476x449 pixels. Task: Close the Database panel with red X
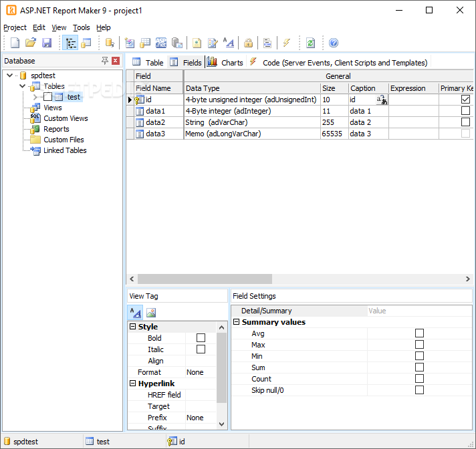[x=116, y=61]
